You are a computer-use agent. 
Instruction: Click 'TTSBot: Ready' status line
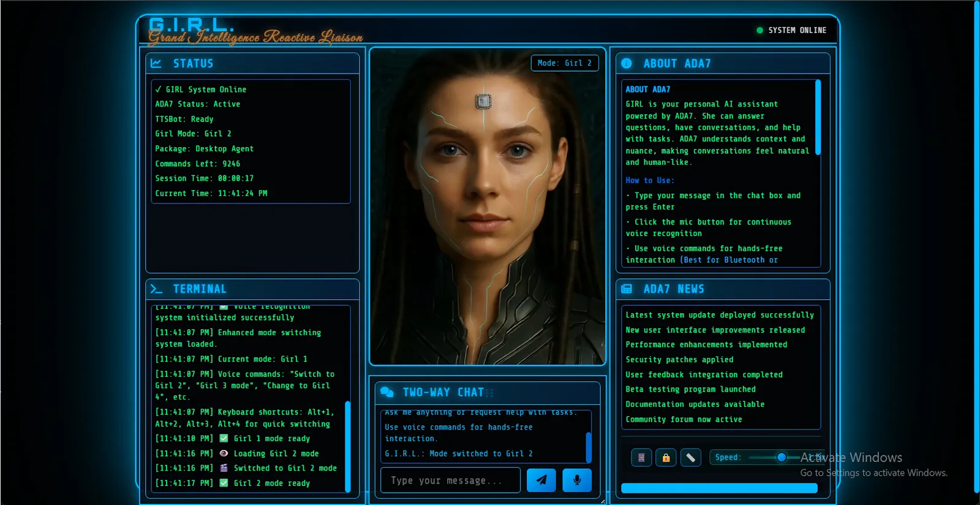[184, 119]
